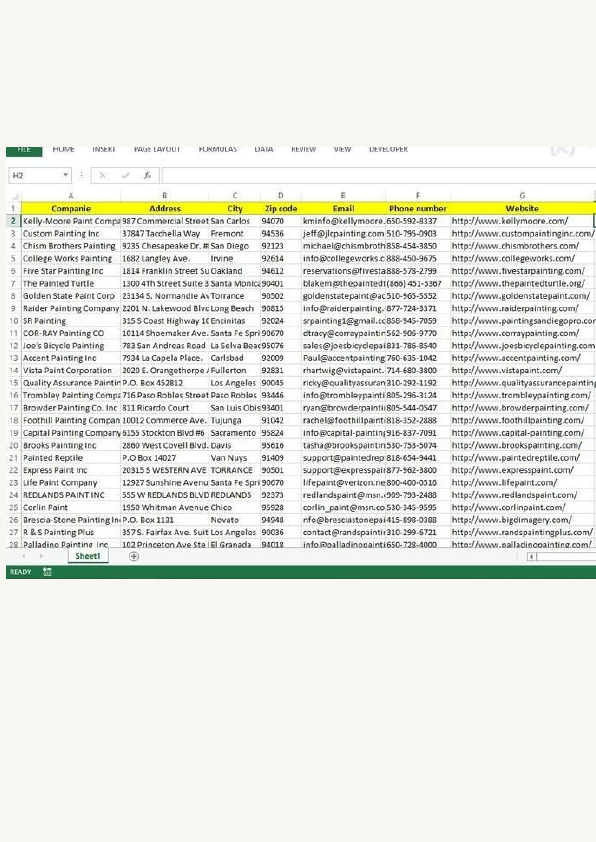Click the REDLANDS PAINT INC cell
Image resolution: width=596 pixels, height=842 pixels.
pyautogui.click(x=71, y=495)
